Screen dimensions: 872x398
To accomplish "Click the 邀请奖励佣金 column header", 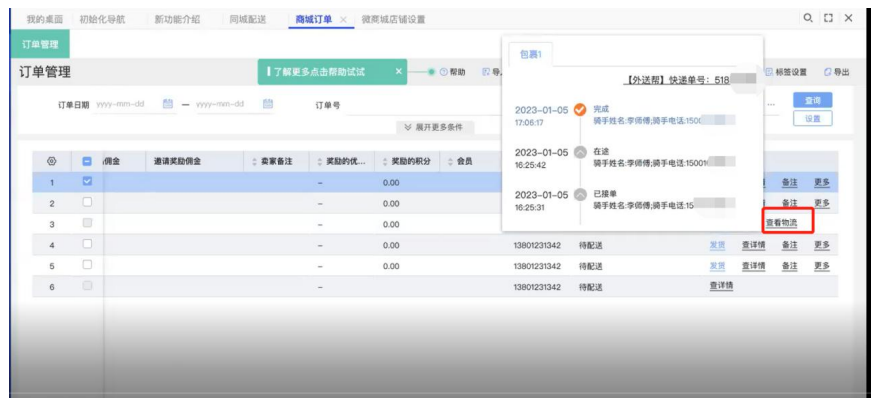I will click(x=177, y=161).
